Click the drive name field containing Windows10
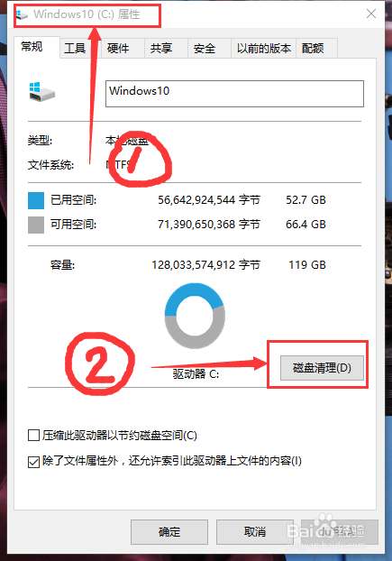 (x=234, y=94)
